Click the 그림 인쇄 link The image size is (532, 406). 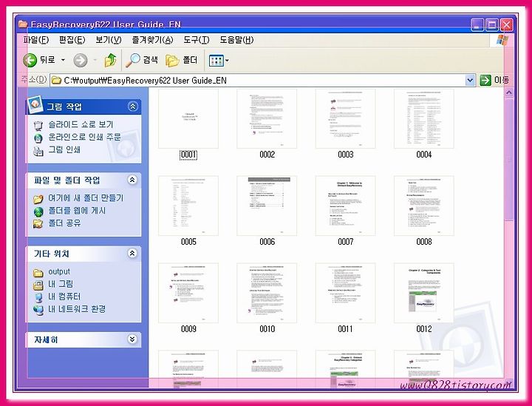64,149
